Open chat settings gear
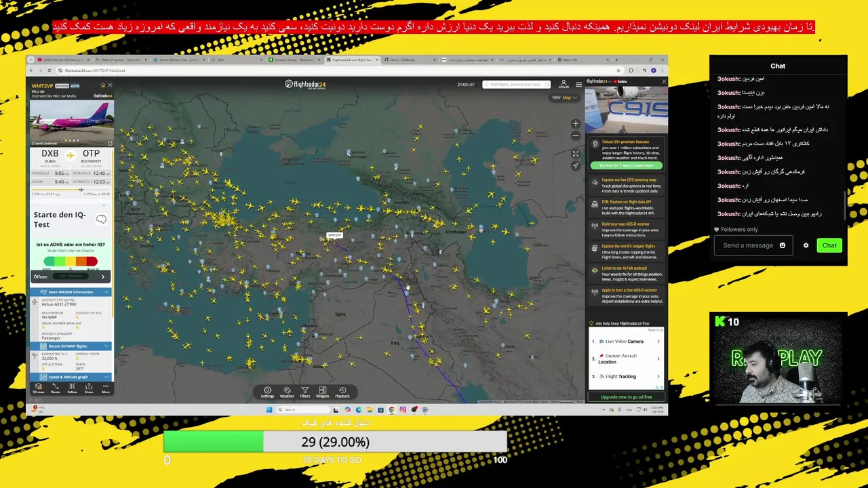This screenshot has height=488, width=868. click(806, 245)
